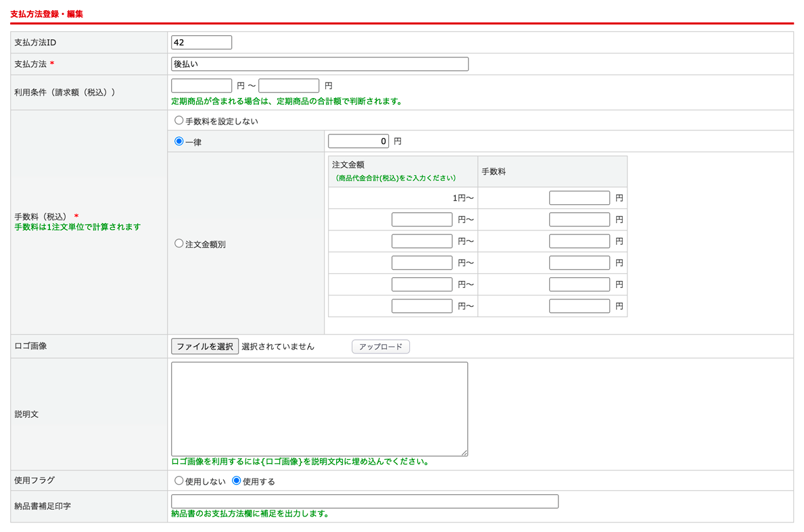
Task: Click the third row 手数料 fee field
Action: coord(580,241)
